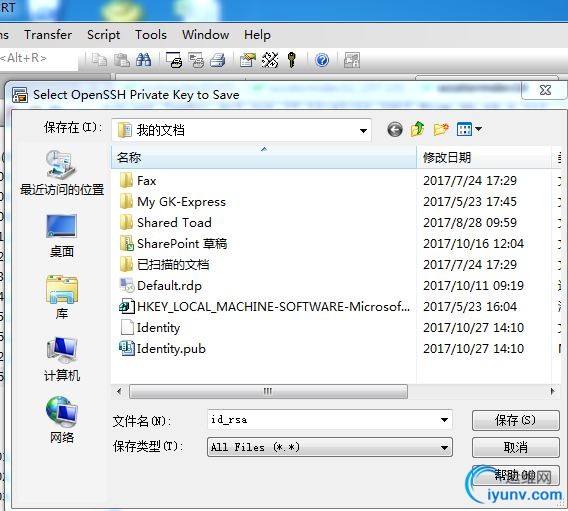
Task: Click the file list scroll right arrow
Action: click(552, 391)
